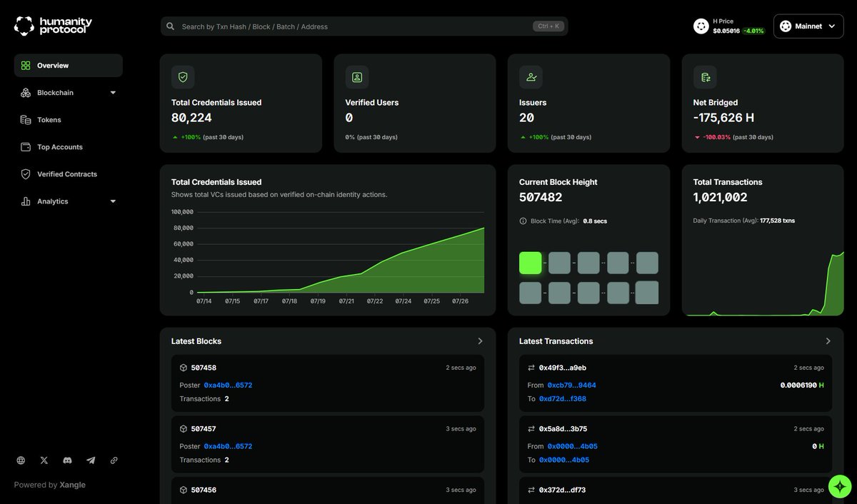Viewport: 857px width, 504px height.
Task: Click the cube icon beside block 507458
Action: point(184,368)
